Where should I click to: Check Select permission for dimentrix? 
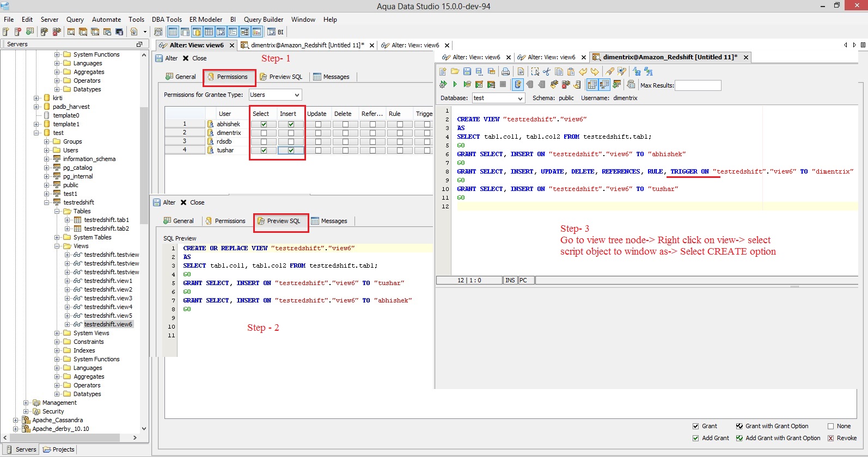click(264, 133)
